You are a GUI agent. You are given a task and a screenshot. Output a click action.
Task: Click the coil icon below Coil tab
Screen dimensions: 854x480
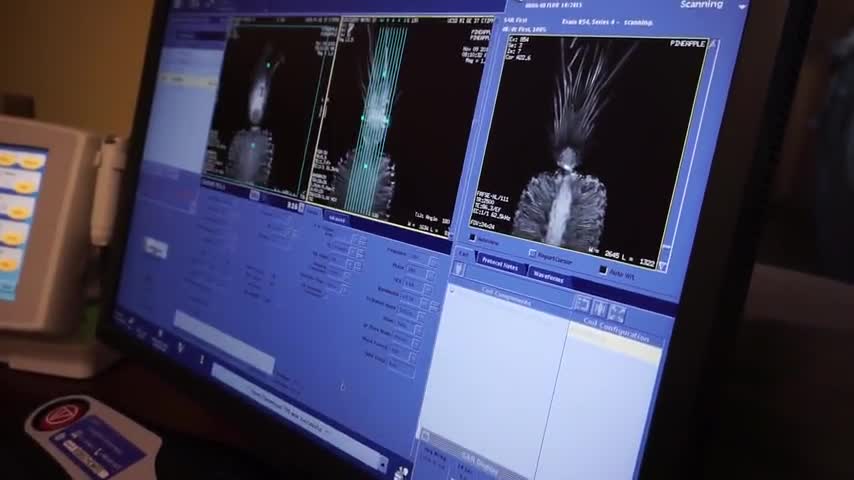click(459, 269)
